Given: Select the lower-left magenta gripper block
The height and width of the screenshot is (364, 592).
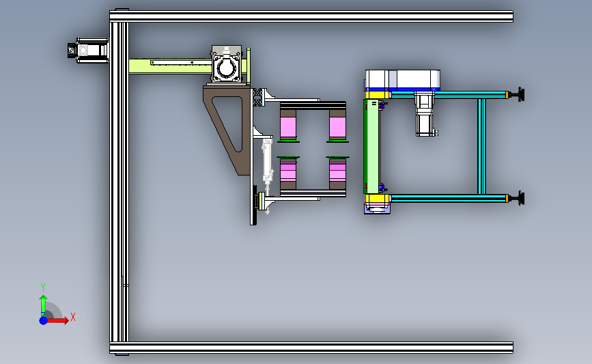Looking at the screenshot, I should [288, 173].
